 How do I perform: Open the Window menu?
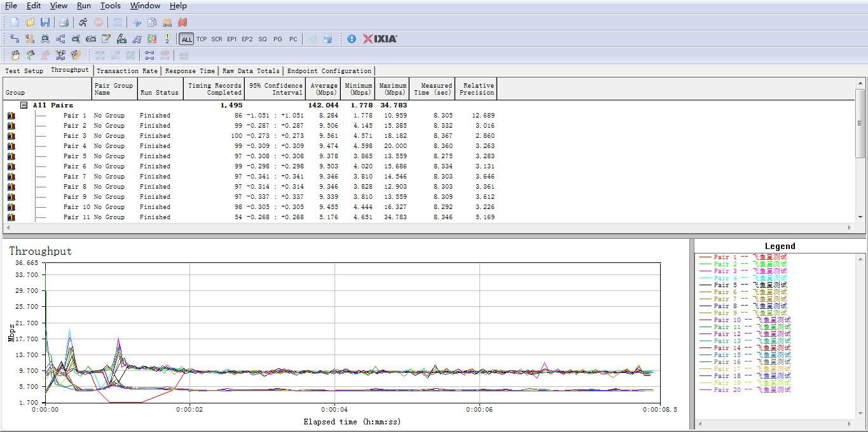(x=145, y=6)
